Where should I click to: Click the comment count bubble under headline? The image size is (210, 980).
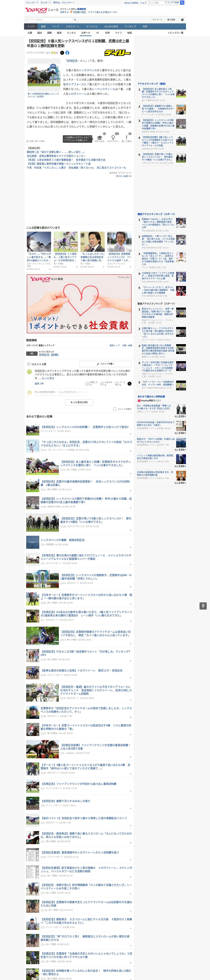[48, 53]
